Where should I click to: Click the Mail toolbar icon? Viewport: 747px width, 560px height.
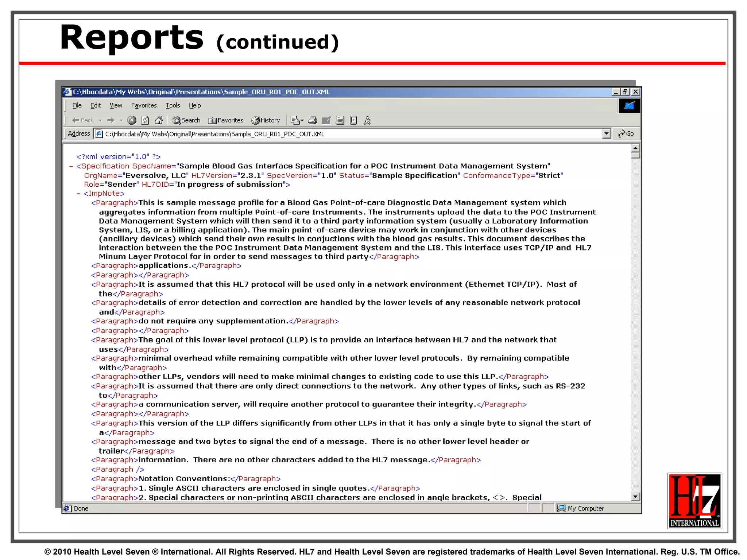pos(295,120)
